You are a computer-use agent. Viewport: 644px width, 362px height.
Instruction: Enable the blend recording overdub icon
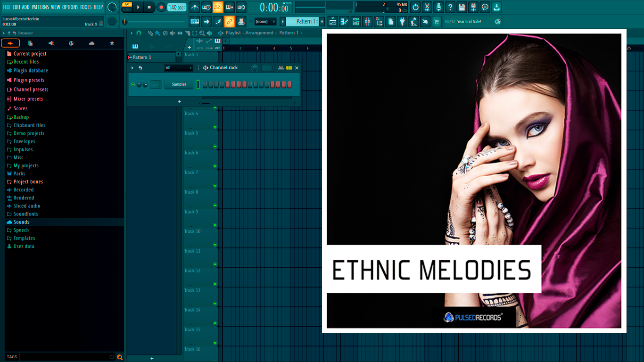pyautogui.click(x=230, y=7)
